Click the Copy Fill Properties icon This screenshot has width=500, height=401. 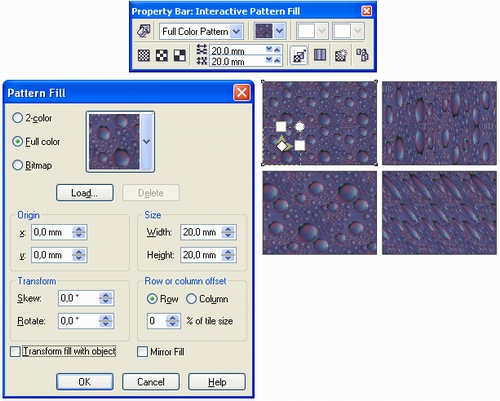(x=362, y=55)
